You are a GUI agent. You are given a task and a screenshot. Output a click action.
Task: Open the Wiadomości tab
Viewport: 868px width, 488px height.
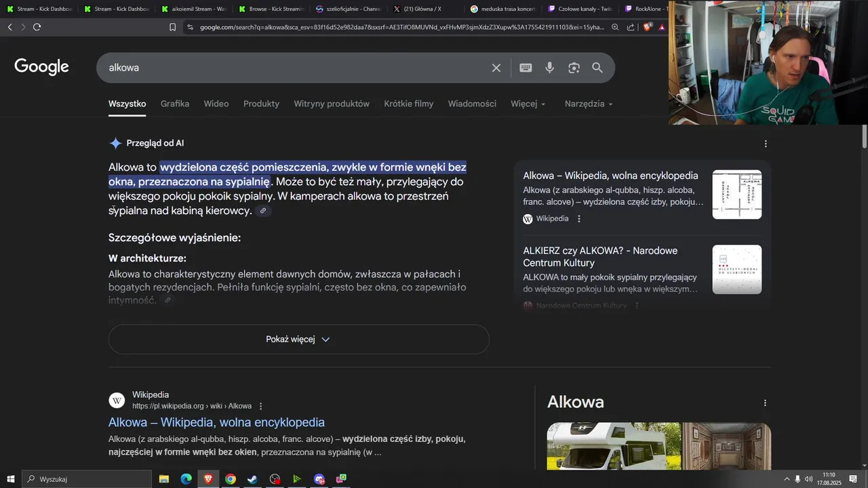472,104
